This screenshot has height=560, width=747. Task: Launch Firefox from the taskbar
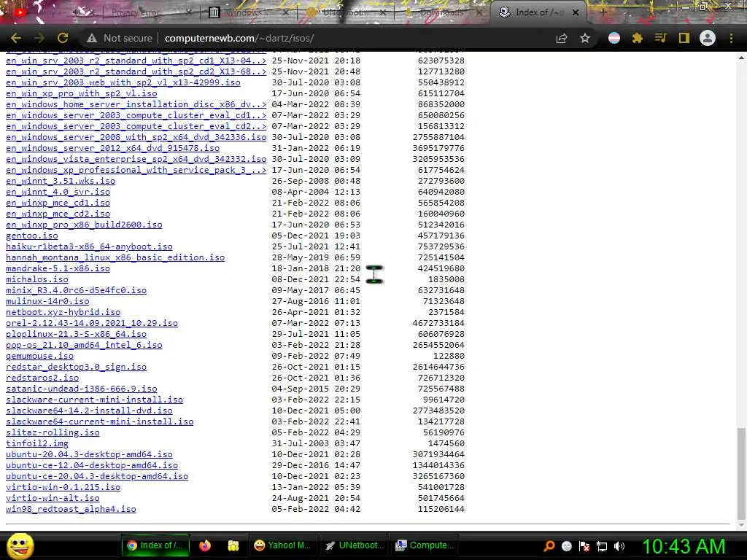tap(205, 545)
